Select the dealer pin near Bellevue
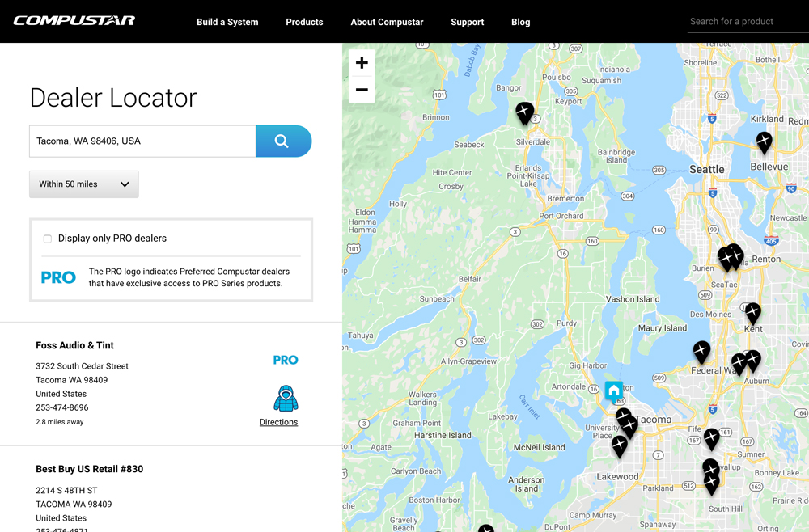The height and width of the screenshot is (532, 809). (765, 143)
